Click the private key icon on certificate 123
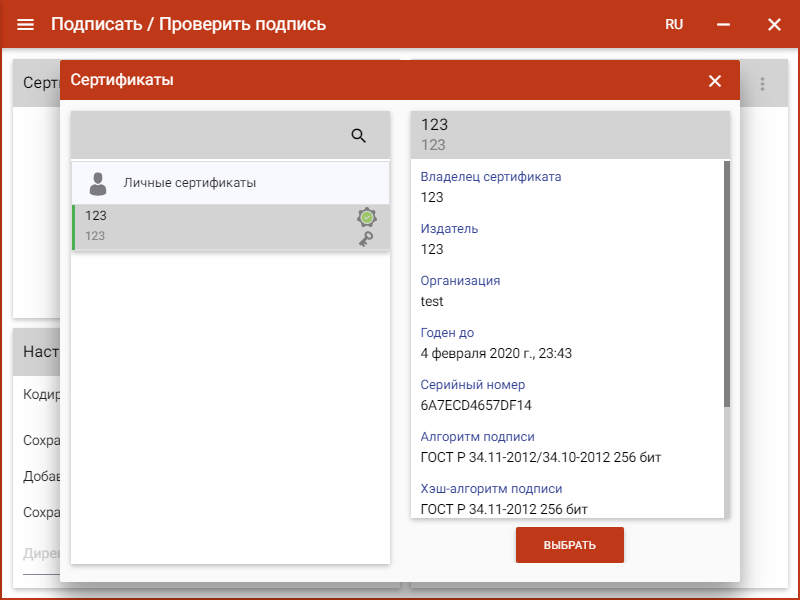Viewport: 800px width, 600px height. [365, 240]
